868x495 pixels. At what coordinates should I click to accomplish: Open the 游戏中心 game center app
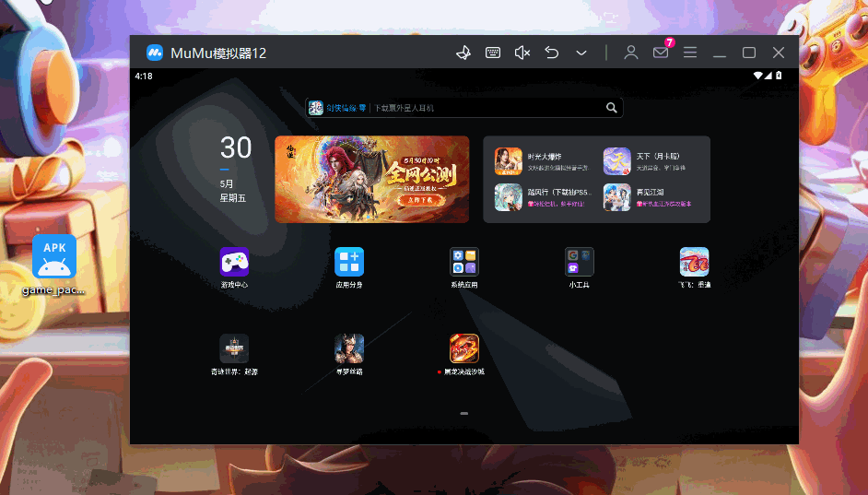click(234, 262)
